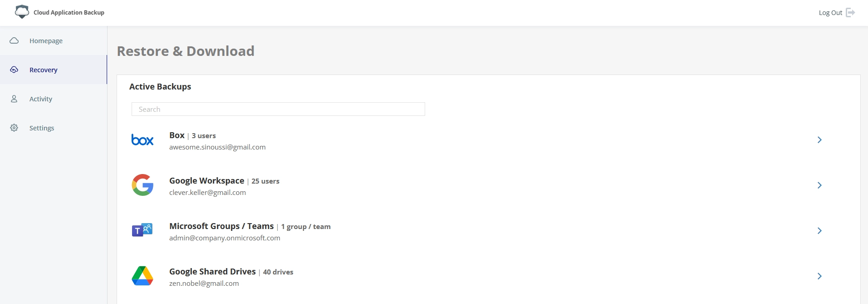Viewport: 868px width, 304px height.
Task: Focus the Active Backups search field
Action: (278, 109)
